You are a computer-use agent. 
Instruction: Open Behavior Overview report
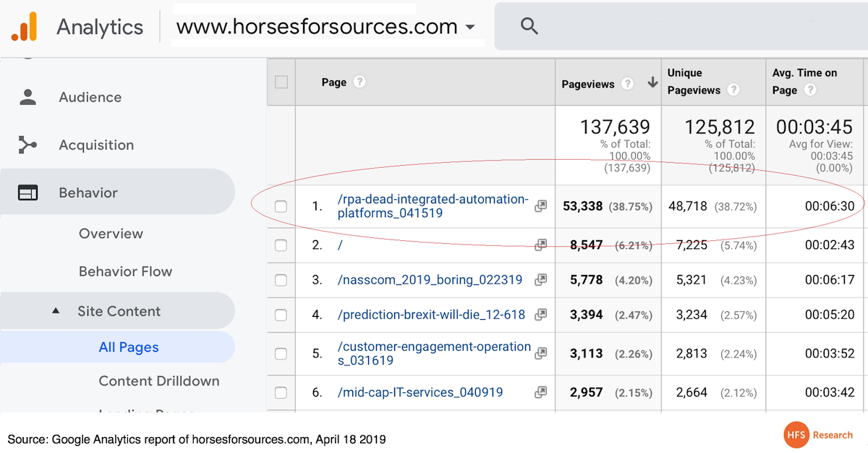(111, 234)
